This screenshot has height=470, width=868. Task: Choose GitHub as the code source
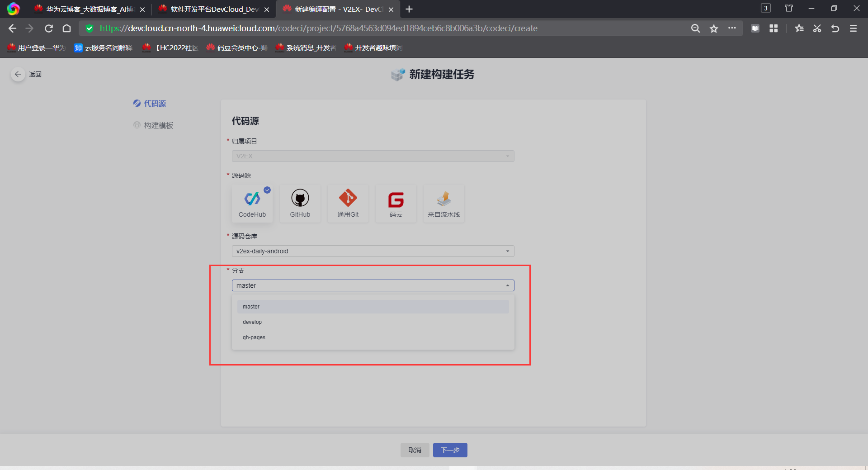tap(300, 204)
